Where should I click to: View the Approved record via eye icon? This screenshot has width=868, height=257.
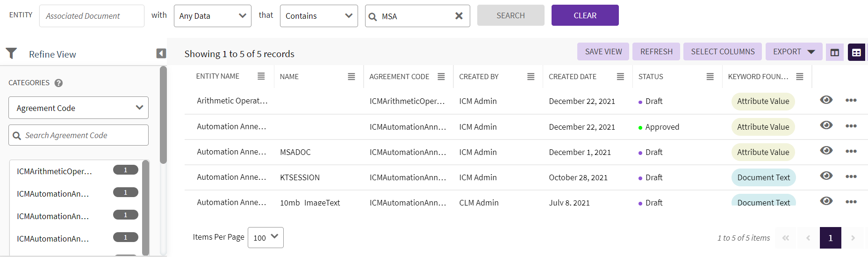(826, 125)
